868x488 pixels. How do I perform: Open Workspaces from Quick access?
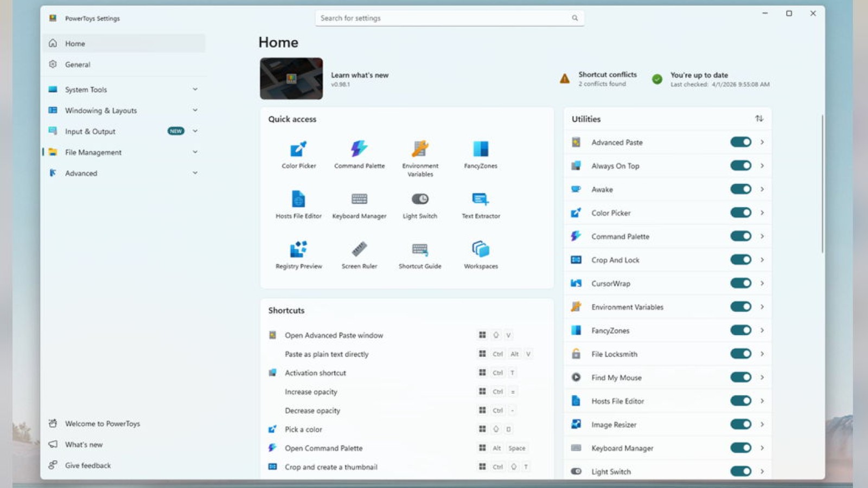(481, 255)
